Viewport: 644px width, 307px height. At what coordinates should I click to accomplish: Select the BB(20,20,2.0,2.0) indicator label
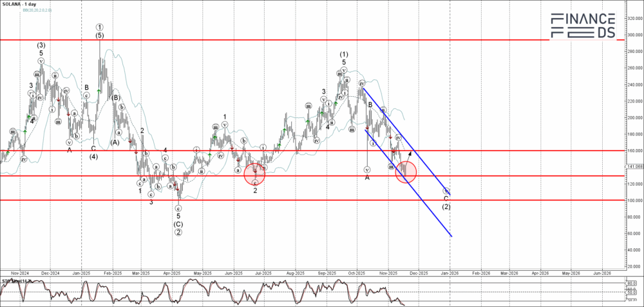(x=37, y=9)
